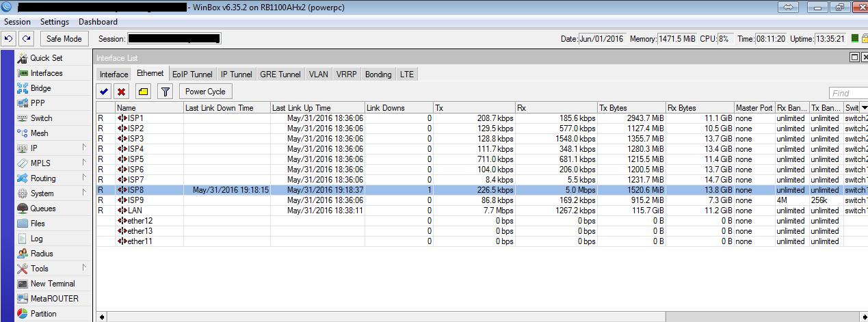Open the column chooser dropdown arrow
The image size is (868, 322).
click(864, 108)
